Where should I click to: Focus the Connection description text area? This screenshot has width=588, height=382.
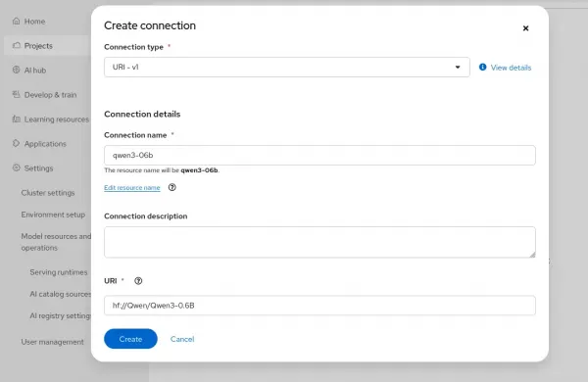(x=319, y=242)
